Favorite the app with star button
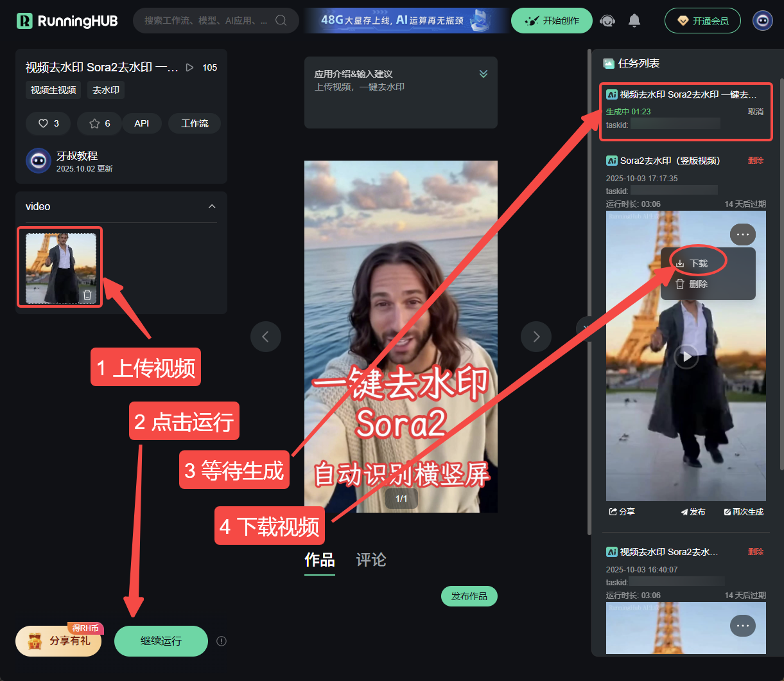The width and height of the screenshot is (784, 681). click(x=100, y=123)
